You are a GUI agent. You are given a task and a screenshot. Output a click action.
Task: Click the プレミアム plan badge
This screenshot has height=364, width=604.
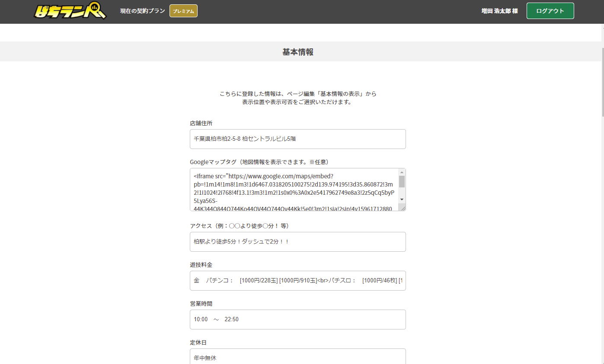click(x=183, y=11)
